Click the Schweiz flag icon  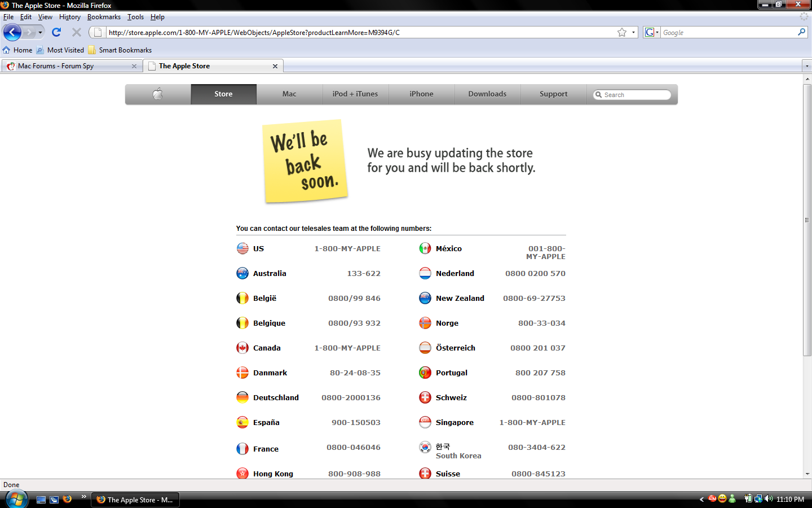[425, 397]
